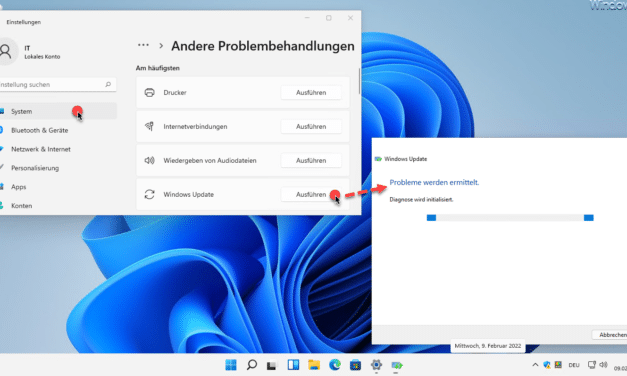Click the Am häufigsten section label
The image size is (627, 376).
point(158,68)
